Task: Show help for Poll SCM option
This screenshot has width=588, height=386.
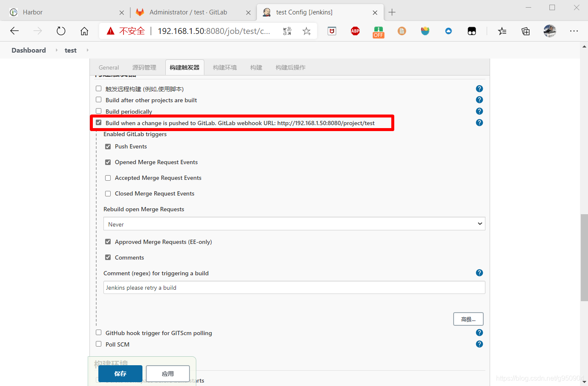Action: click(x=479, y=344)
